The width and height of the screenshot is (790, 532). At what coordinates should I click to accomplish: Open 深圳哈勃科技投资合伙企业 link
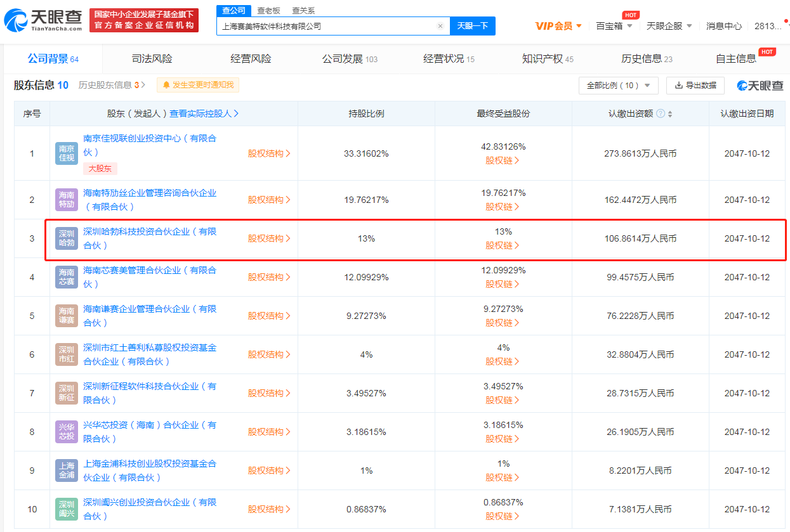[150, 238]
